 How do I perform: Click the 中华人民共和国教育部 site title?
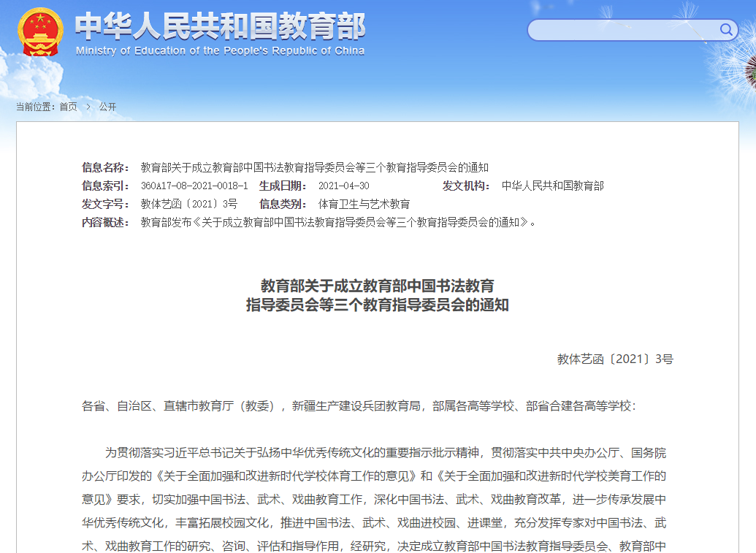(x=221, y=26)
